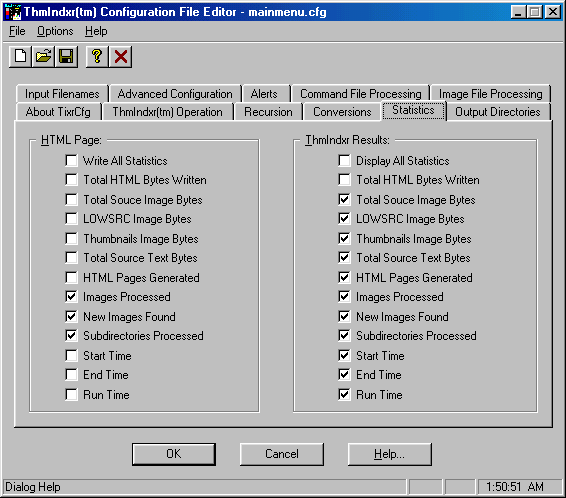This screenshot has height=498, width=566.
Task: Click the Cancel button
Action: [282, 454]
